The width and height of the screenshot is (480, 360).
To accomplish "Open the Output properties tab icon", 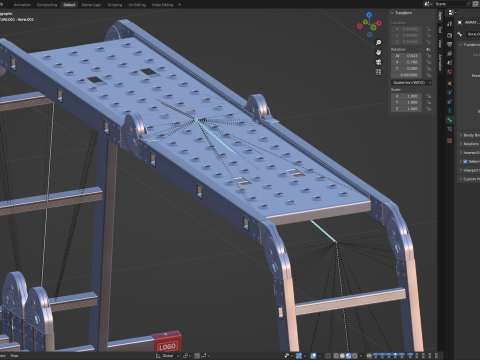I will (x=449, y=44).
